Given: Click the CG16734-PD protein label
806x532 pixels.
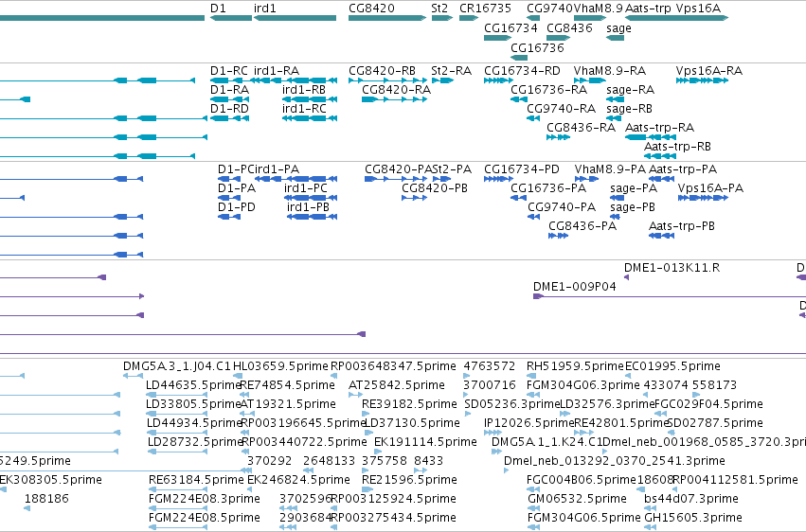Looking at the screenshot, I should [x=522, y=168].
